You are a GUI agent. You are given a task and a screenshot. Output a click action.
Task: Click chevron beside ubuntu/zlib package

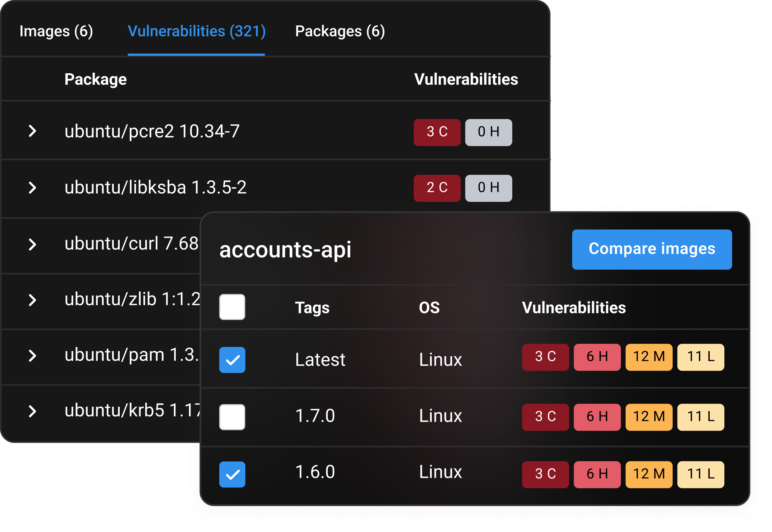click(32, 300)
